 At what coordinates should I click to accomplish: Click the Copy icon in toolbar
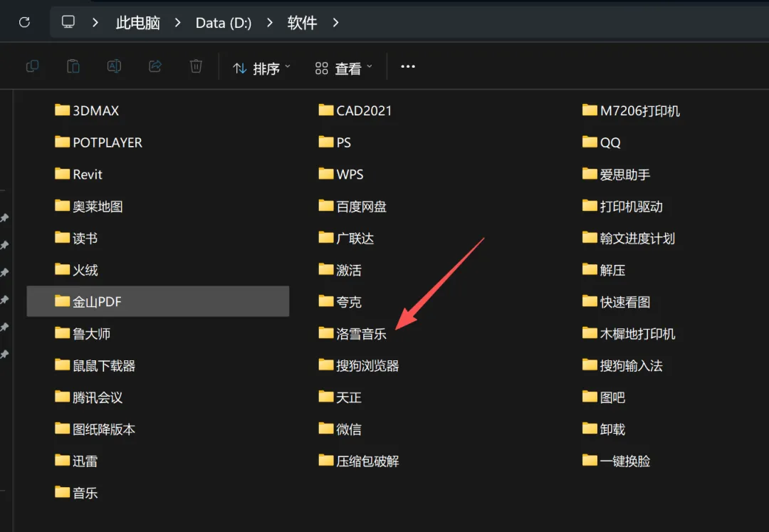[x=32, y=66]
